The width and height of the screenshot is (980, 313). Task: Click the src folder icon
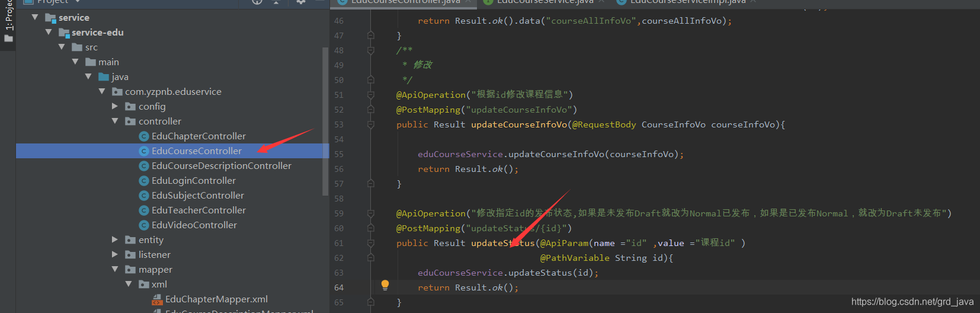tap(77, 47)
